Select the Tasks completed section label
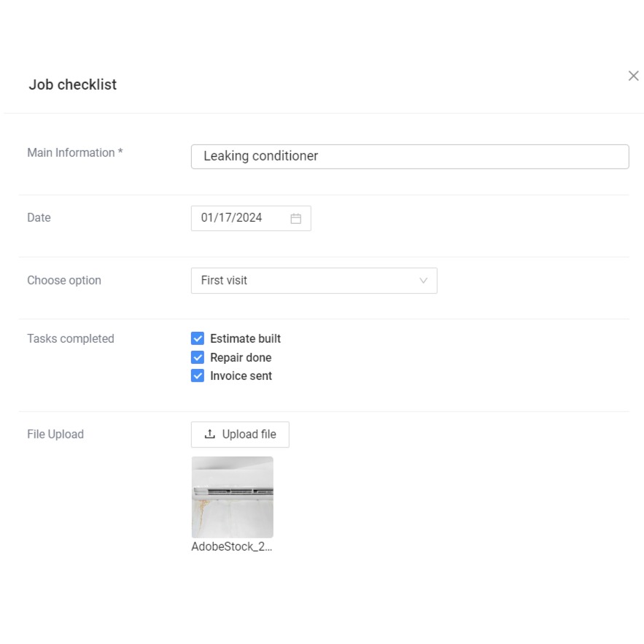 (x=70, y=338)
